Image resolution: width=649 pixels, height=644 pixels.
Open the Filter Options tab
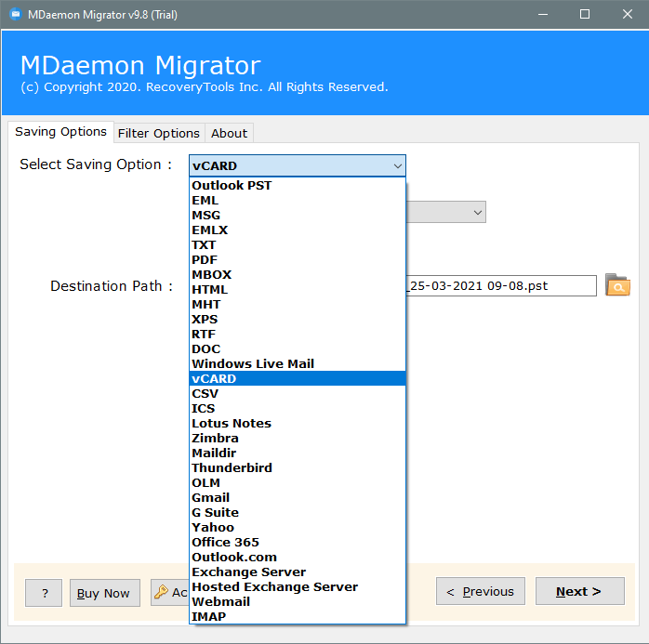click(159, 133)
